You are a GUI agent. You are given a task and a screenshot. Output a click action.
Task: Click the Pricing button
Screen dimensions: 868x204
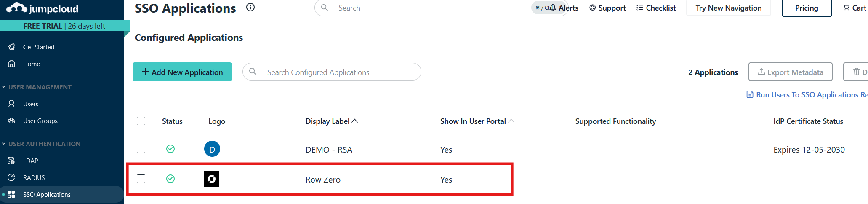click(x=807, y=8)
